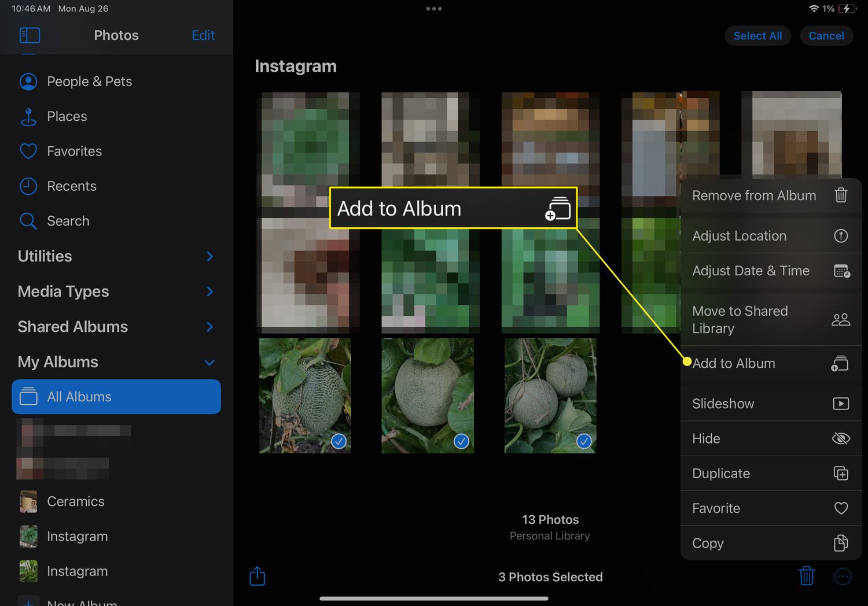Expand the Utilities section

209,256
